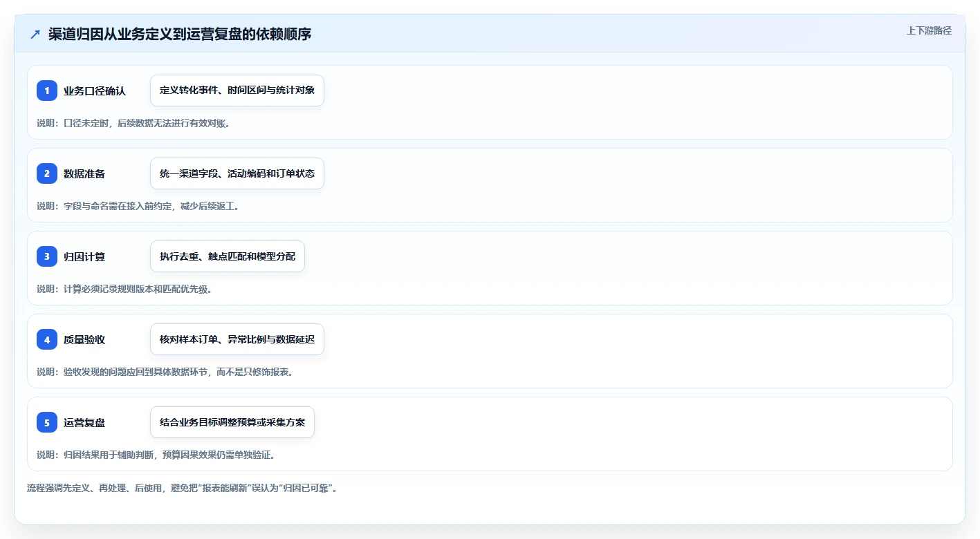Click the note 归因结果用于辅助判断
Viewport: 980px width, 539px height.
(x=156, y=455)
